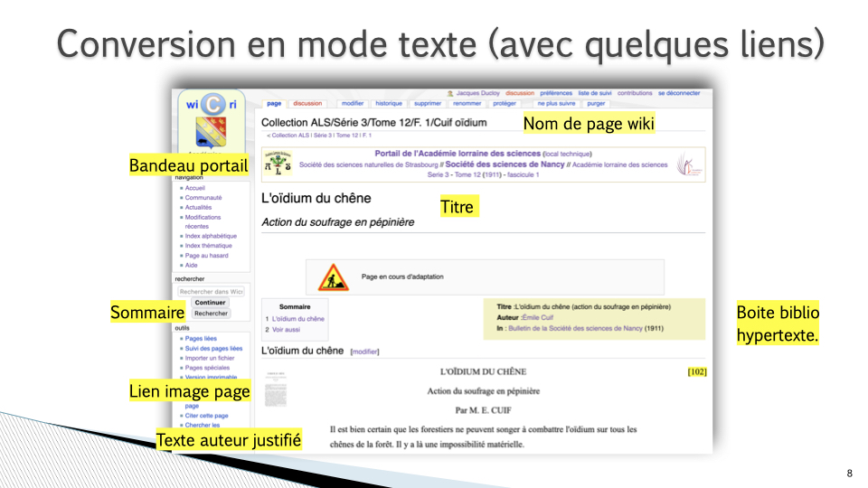
Task: Select the modifier tab
Action: pos(353,104)
